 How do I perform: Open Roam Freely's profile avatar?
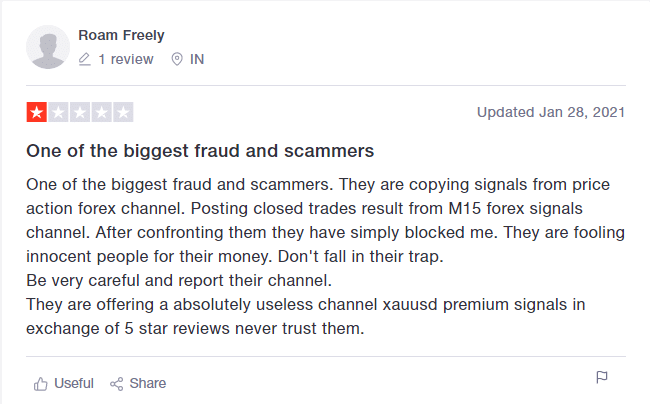pyautogui.click(x=47, y=47)
